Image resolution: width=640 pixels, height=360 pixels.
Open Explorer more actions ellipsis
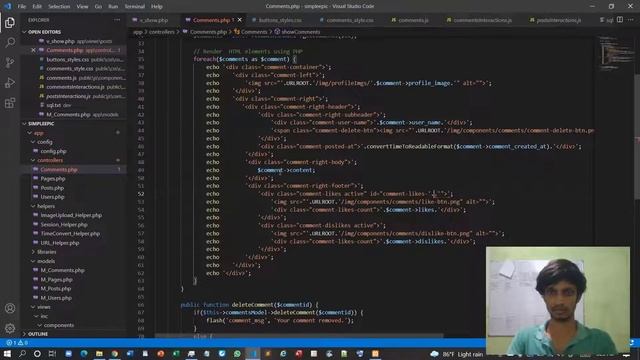117,20
